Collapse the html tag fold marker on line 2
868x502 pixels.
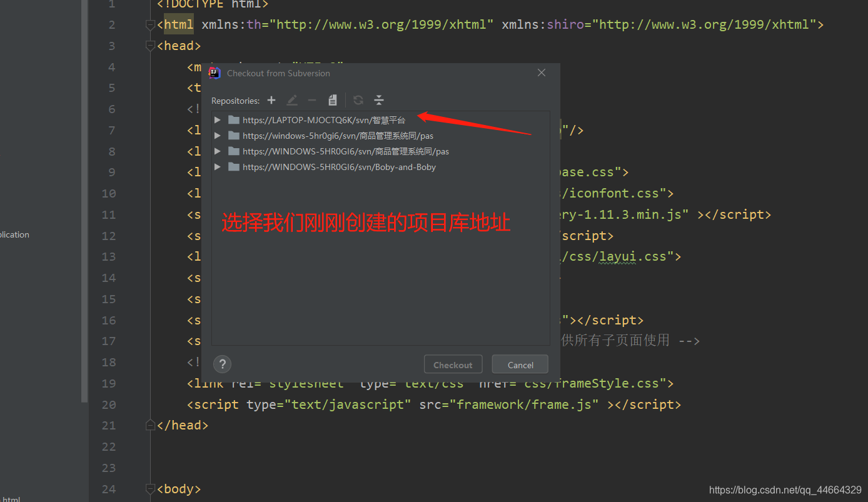pos(150,25)
